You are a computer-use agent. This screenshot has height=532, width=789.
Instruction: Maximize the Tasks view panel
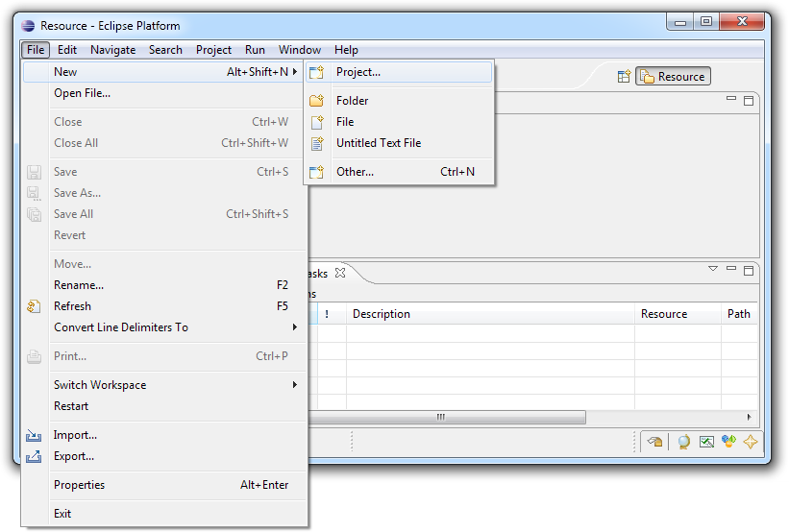point(749,271)
